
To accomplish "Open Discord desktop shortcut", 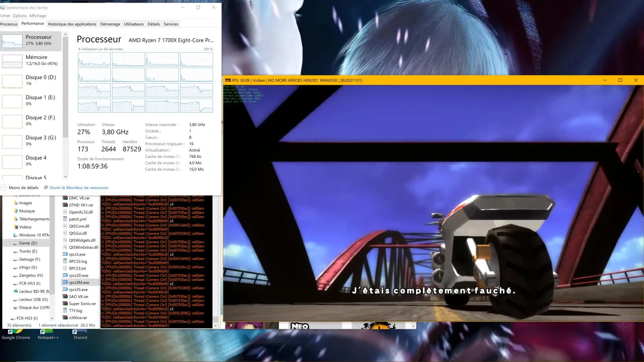I will (80, 334).
